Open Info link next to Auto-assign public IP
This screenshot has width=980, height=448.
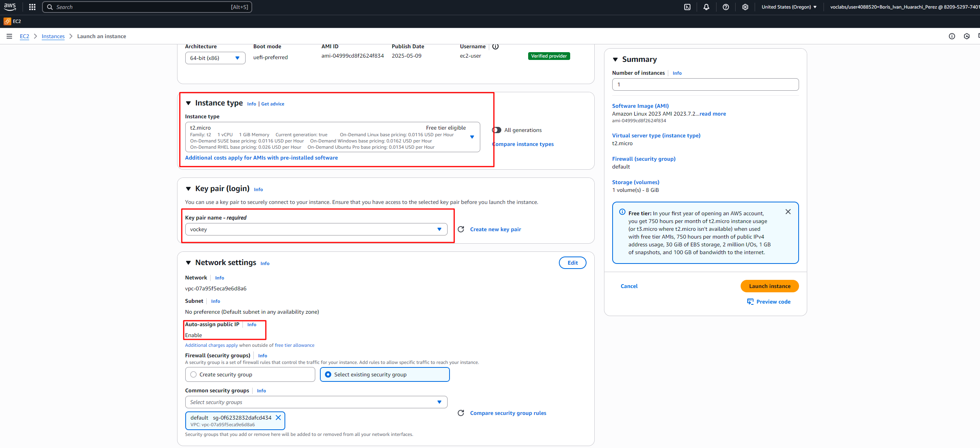point(252,325)
